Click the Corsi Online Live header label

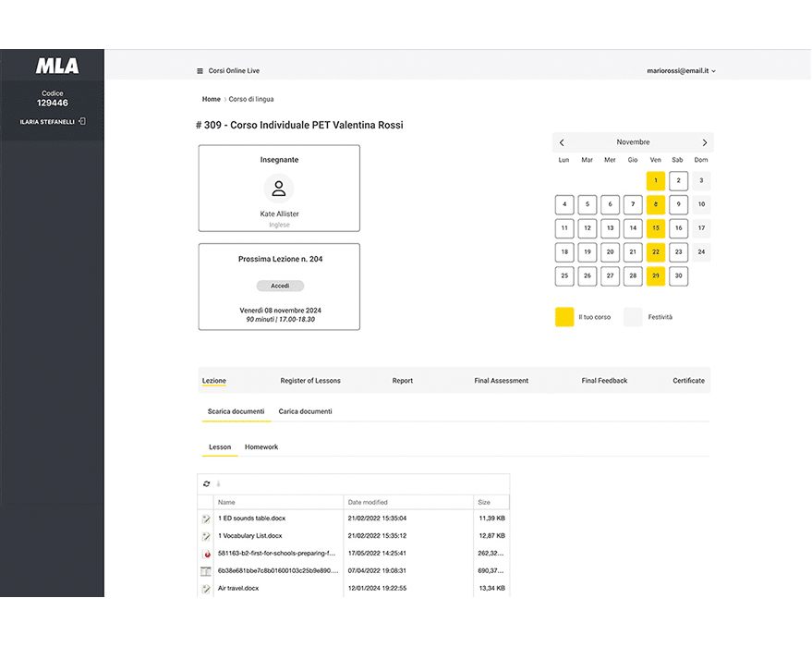point(234,71)
